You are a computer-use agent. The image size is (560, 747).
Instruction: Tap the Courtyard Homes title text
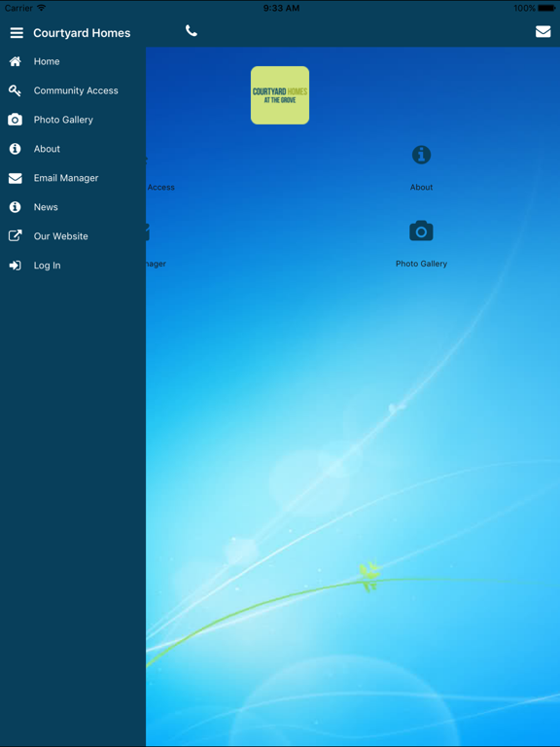coord(82,33)
